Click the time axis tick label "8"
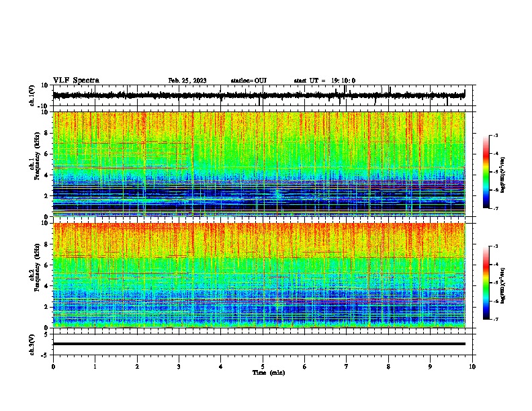Viewport: 532px width, 411px height. click(x=388, y=367)
